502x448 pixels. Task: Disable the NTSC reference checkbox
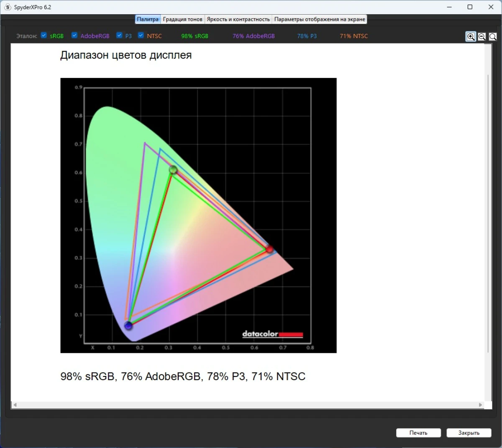click(x=141, y=35)
